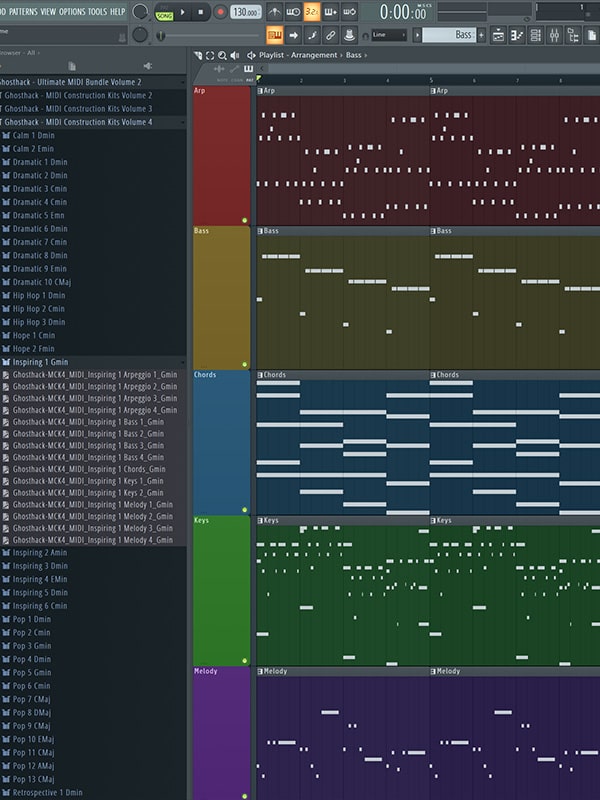Open the Mixer window icon
The image size is (600, 800).
555,35
